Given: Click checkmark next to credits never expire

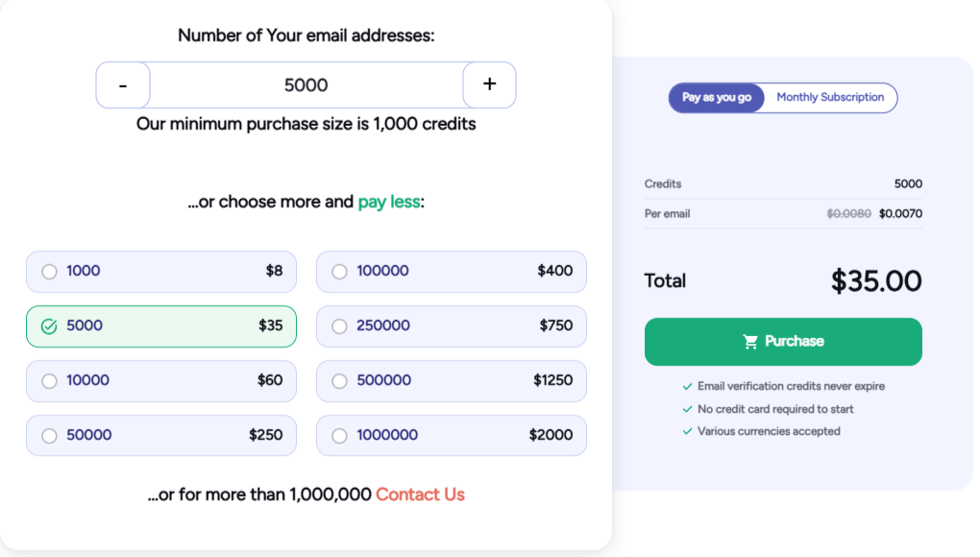Looking at the screenshot, I should (687, 387).
